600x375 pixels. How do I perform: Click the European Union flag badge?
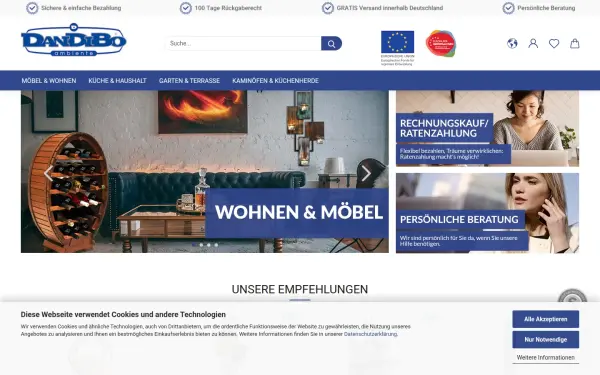(x=398, y=48)
